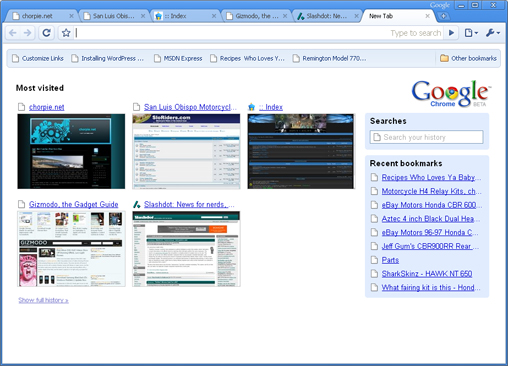
Task: Reload the page with refresh icon
Action: tap(47, 33)
